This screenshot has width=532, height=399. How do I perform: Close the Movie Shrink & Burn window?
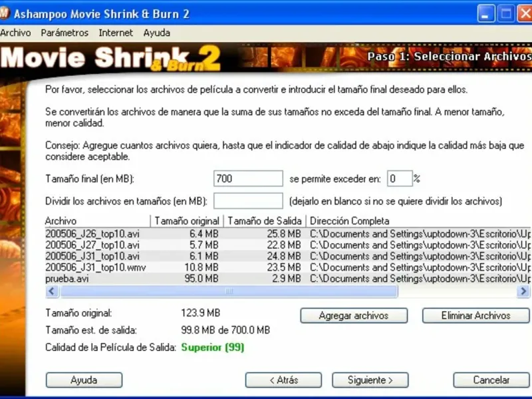525,14
